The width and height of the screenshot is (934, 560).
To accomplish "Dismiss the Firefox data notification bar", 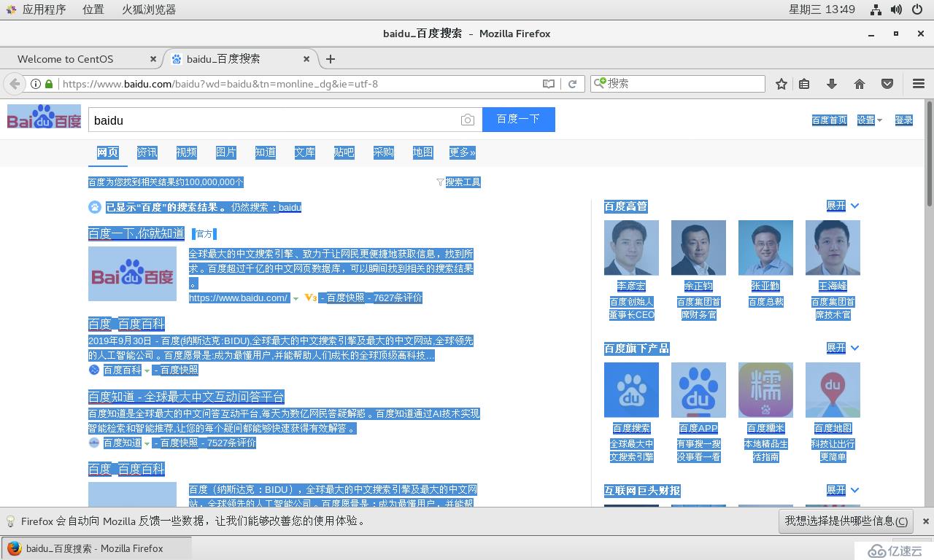I will pos(926,521).
